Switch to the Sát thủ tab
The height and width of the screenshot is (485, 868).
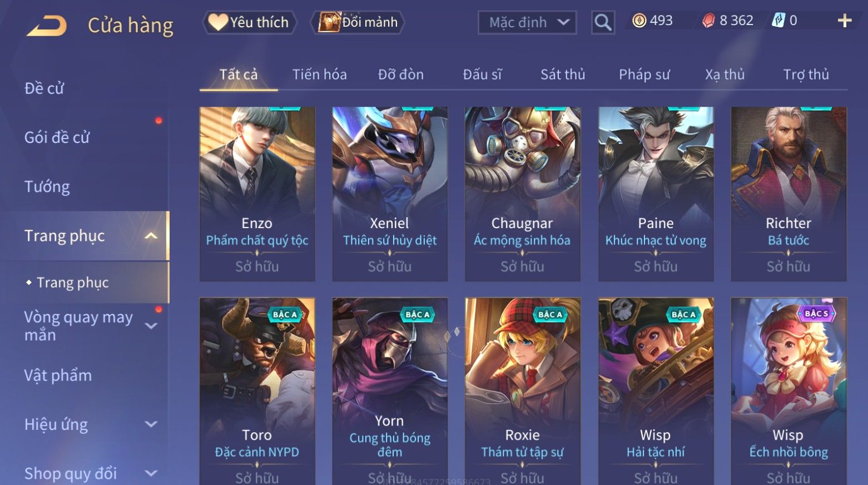click(563, 75)
